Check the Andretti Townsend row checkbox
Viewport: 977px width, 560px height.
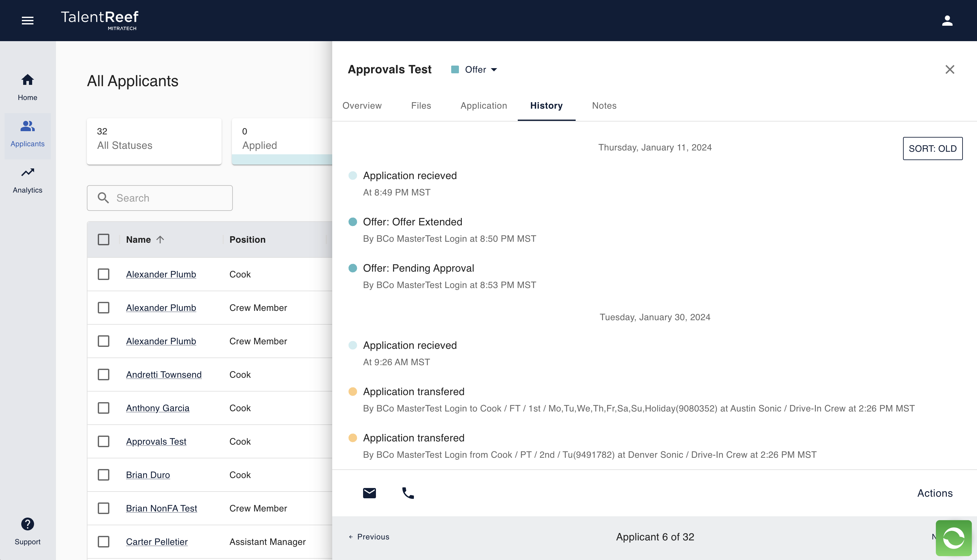coord(104,375)
